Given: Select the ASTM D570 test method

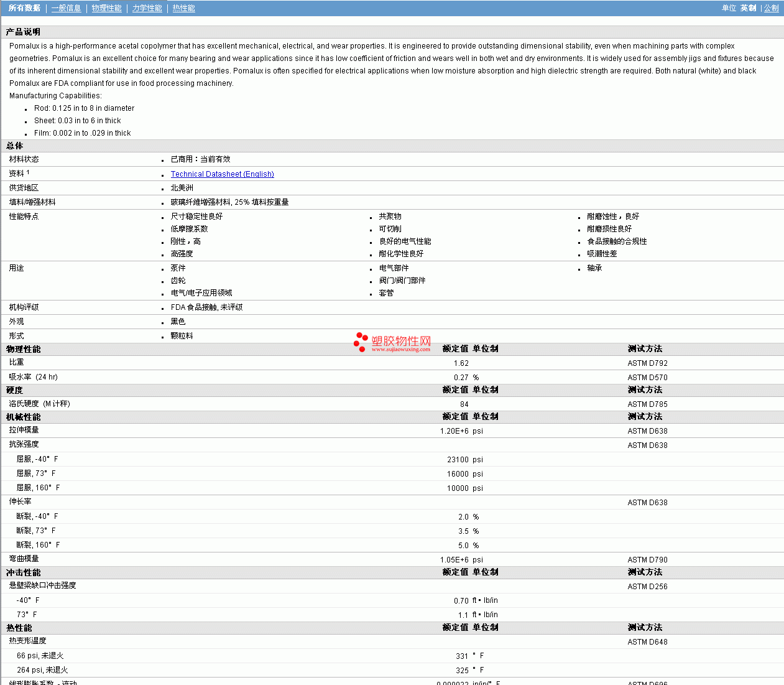Looking at the screenshot, I should click(x=648, y=378).
